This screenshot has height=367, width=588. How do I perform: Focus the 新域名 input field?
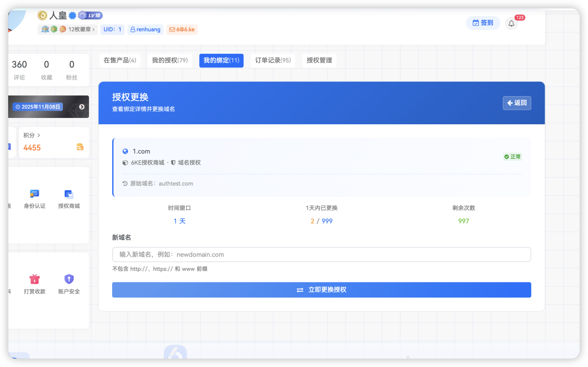pyautogui.click(x=322, y=254)
